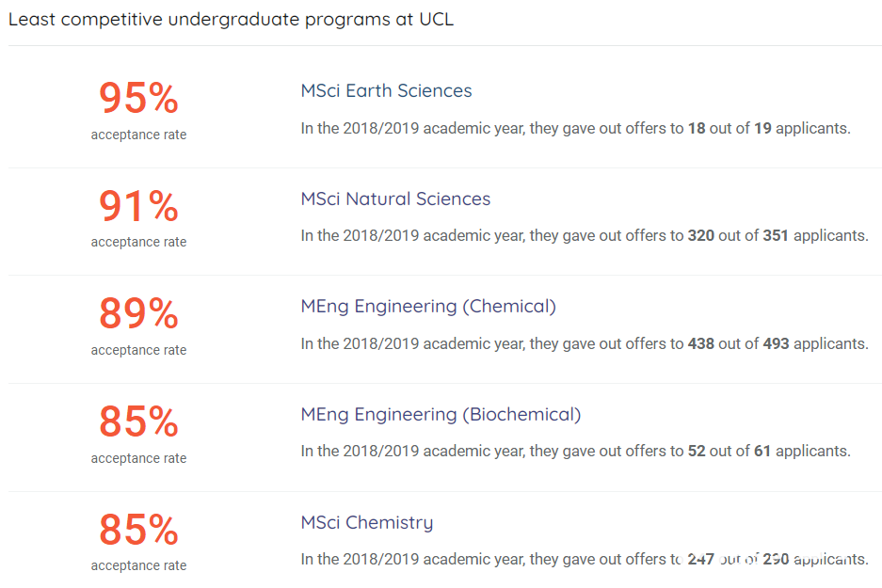Click the 85% rate beside MSci Chemistry
Viewport: 882px width, 588px height.
[138, 530]
